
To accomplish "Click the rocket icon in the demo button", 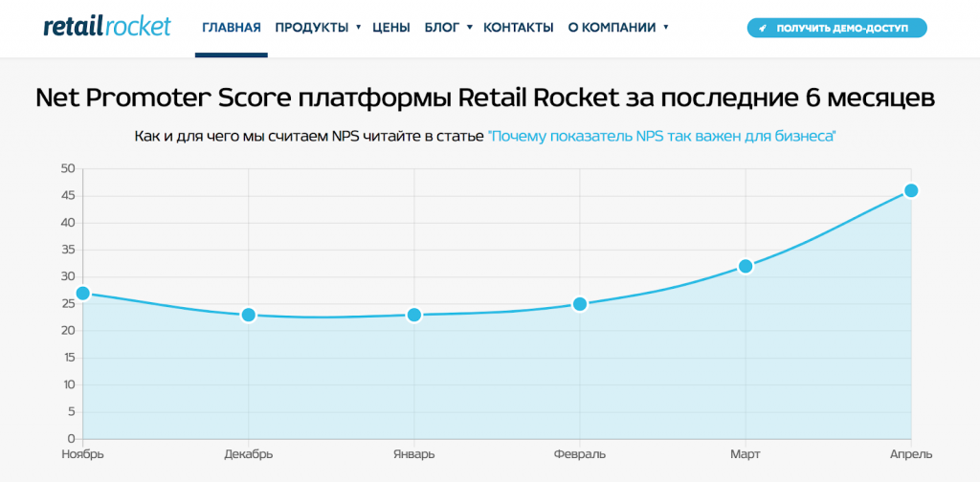I will (763, 28).
